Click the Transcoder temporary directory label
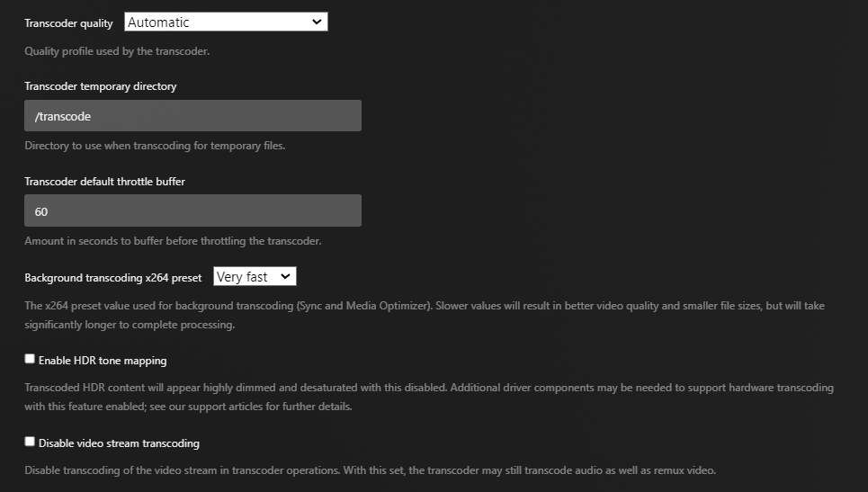Viewport: 868px width, 492px height. tap(100, 86)
